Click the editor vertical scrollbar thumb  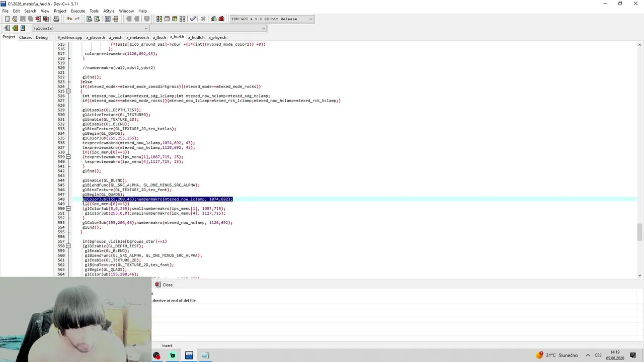[x=640, y=232]
